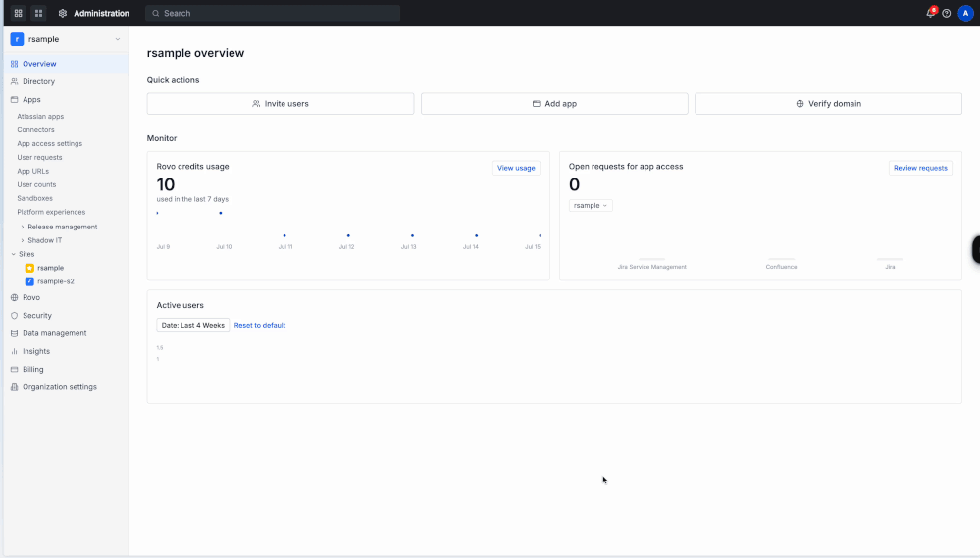This screenshot has width=980, height=558.
Task: Click the Rovo globe icon in sidebar
Action: click(15, 297)
